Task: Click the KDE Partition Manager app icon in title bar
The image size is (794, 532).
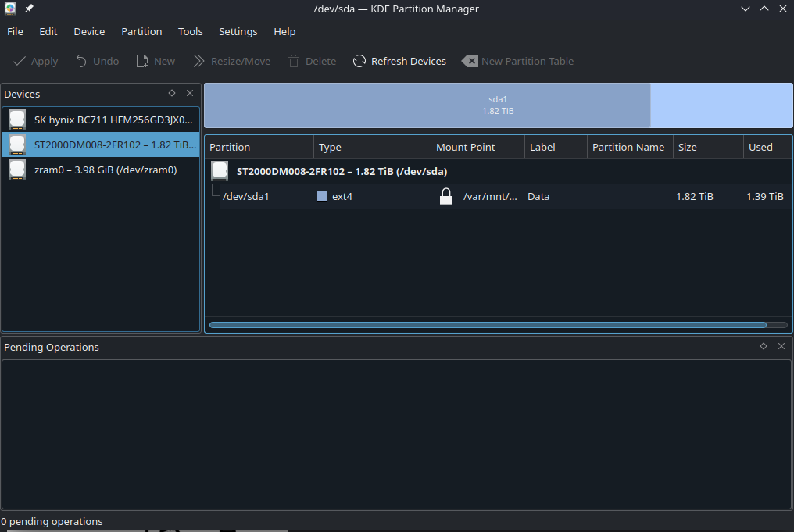Action: pos(10,9)
